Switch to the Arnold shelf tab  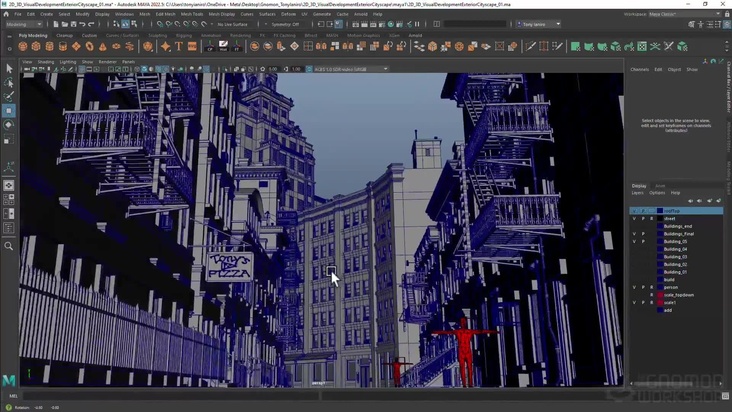tap(415, 35)
